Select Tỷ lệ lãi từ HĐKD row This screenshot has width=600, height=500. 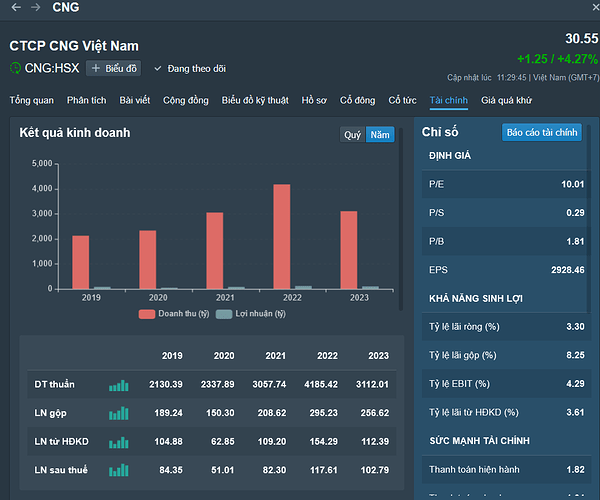(506, 412)
